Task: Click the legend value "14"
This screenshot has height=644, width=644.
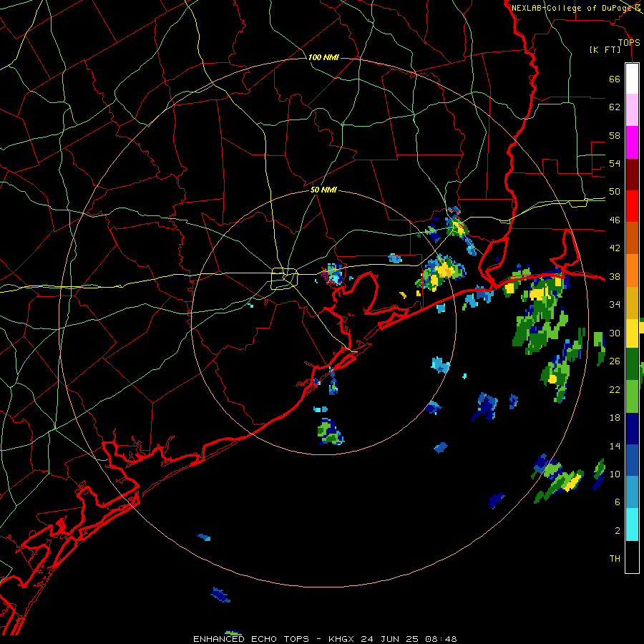Action: pyautogui.click(x=615, y=446)
